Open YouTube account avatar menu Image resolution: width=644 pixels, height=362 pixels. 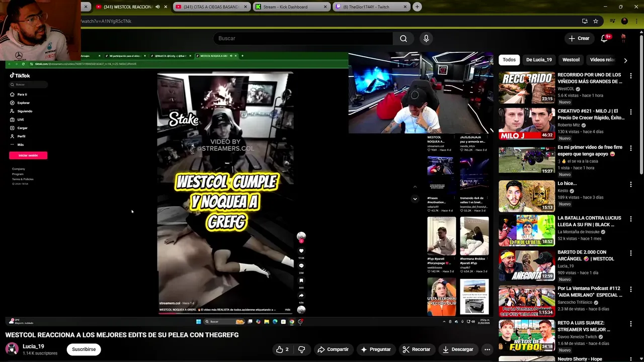pyautogui.click(x=623, y=38)
